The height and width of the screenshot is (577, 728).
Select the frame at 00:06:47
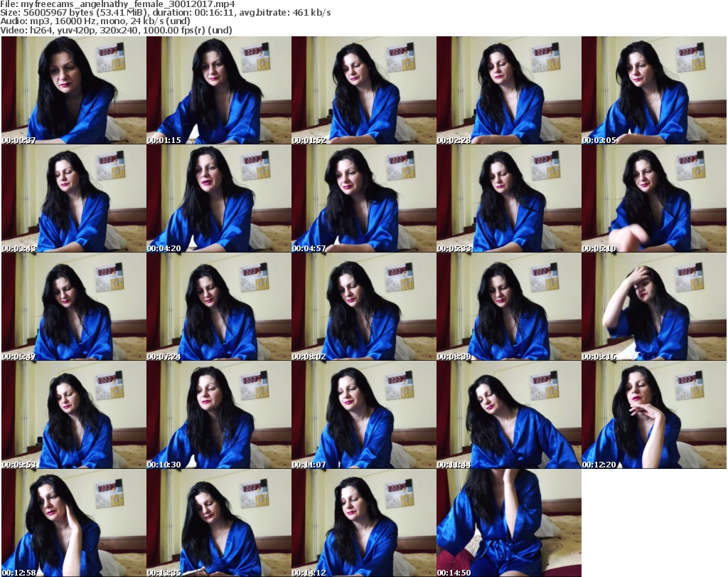(x=74, y=307)
